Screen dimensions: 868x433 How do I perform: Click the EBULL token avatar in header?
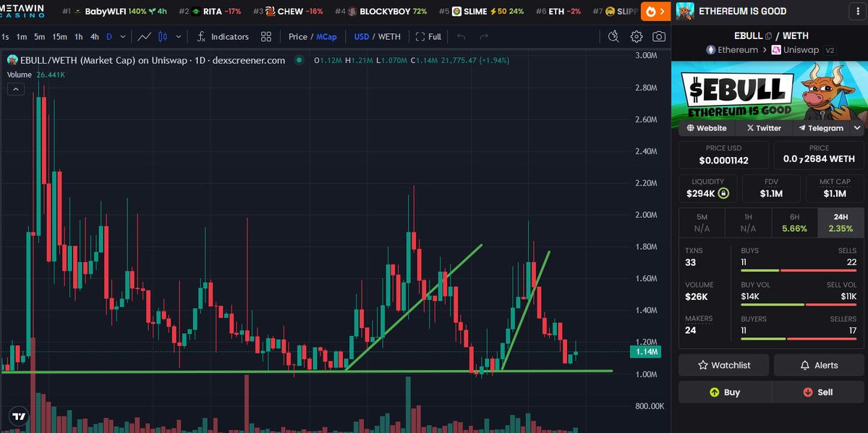point(685,11)
